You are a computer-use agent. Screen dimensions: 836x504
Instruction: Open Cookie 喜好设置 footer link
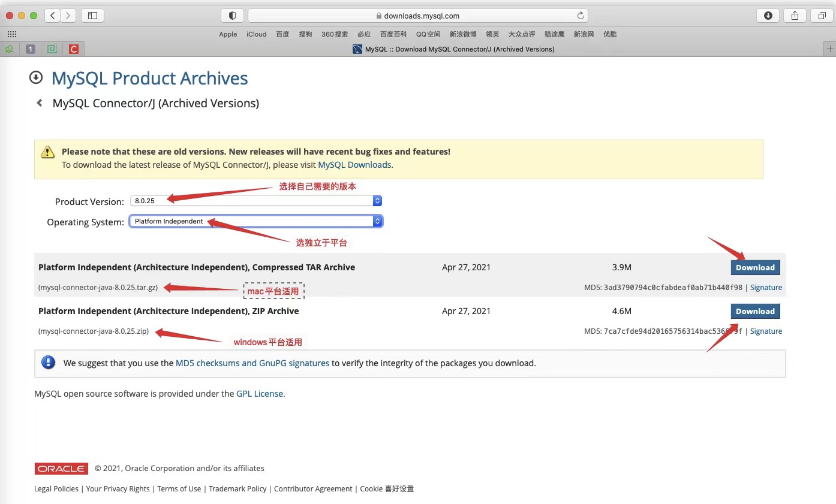point(387,489)
